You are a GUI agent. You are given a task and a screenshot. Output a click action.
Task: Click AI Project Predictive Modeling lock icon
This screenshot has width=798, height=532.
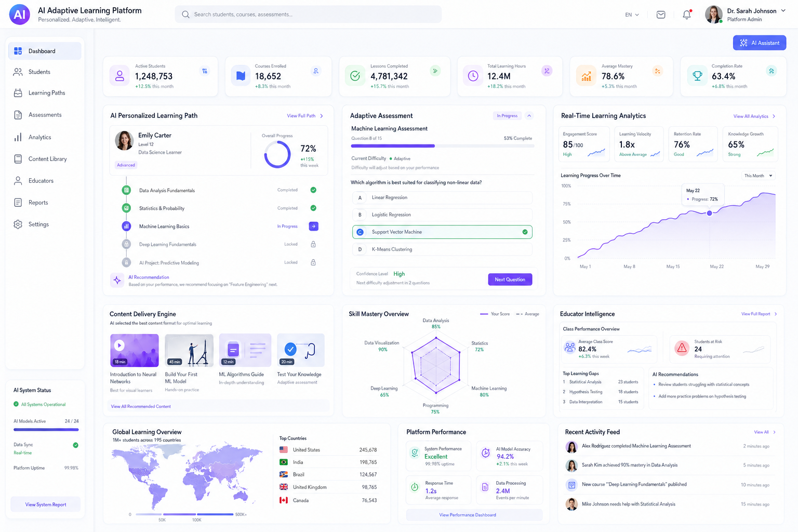[313, 262]
